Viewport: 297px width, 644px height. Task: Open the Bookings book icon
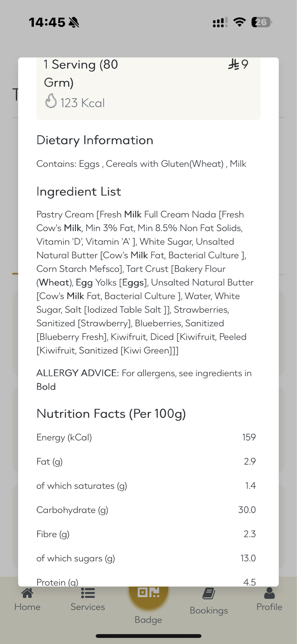[209, 593]
